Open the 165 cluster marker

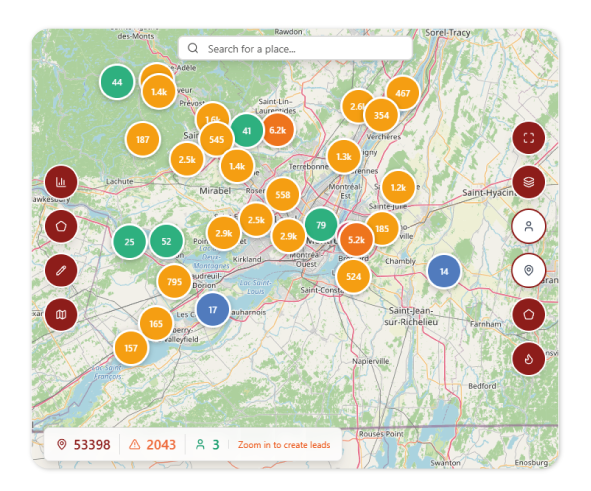[156, 324]
